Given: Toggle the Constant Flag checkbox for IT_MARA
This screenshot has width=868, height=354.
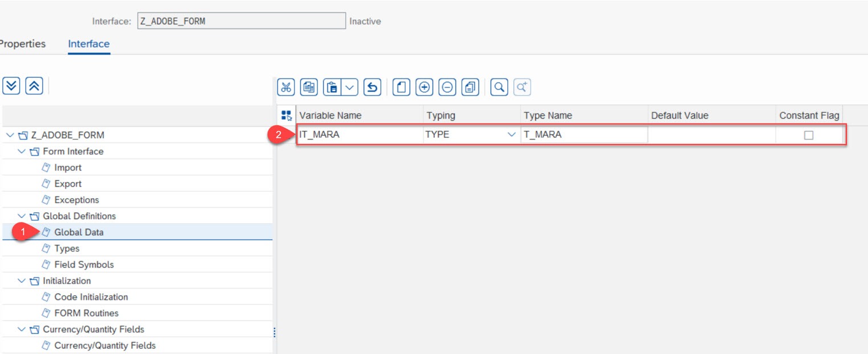Looking at the screenshot, I should point(808,134).
